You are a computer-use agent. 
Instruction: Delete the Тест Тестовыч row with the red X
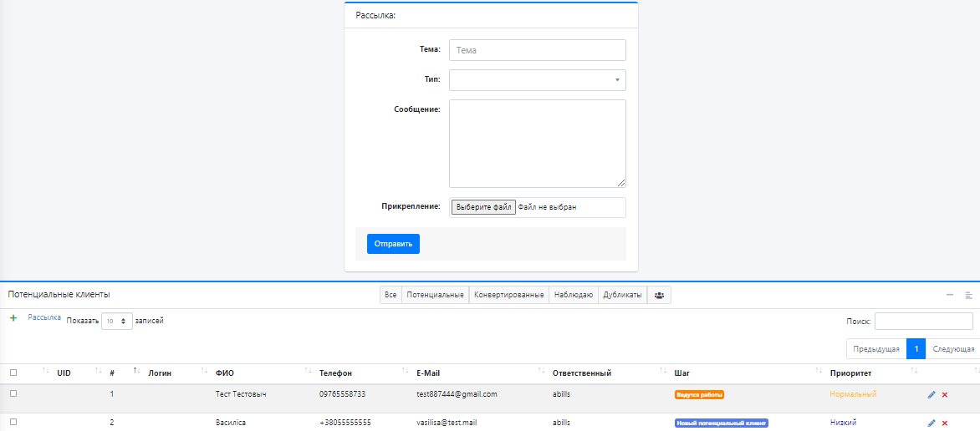(x=945, y=394)
